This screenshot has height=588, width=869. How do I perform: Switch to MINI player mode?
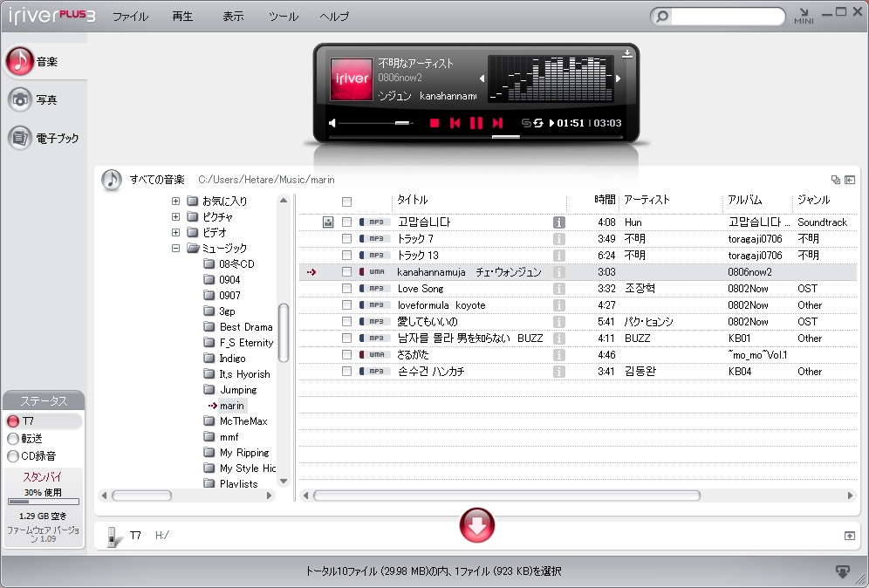pos(804,16)
